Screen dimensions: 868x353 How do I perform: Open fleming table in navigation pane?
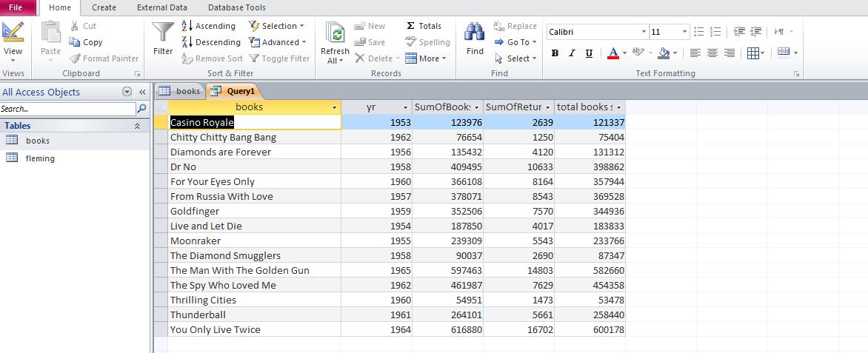40,158
